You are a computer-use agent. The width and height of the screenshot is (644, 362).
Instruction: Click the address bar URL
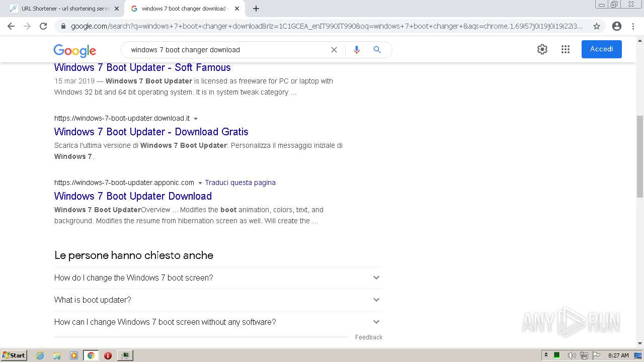[327, 26]
